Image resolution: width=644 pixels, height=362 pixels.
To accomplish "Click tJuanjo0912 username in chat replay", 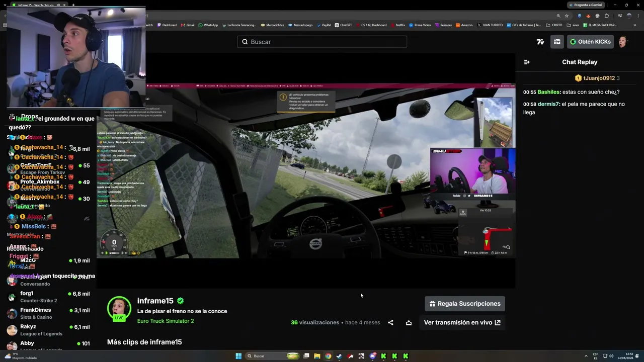I will [x=599, y=78].
